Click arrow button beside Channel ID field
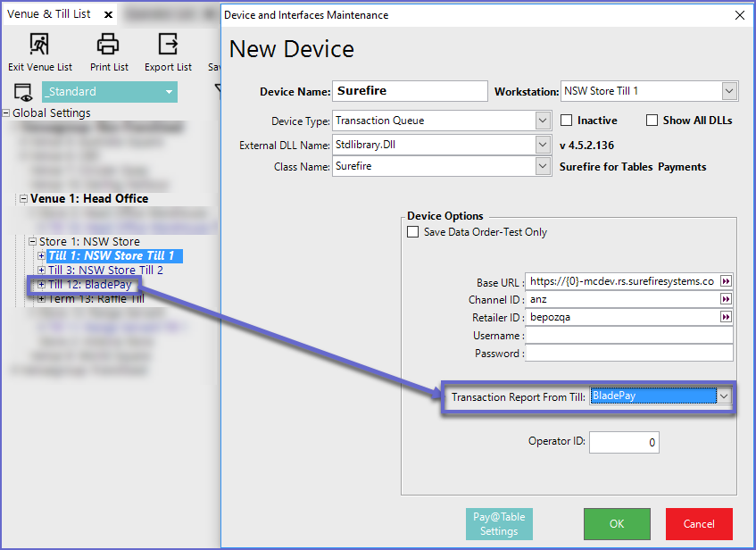756x550 pixels. click(726, 299)
